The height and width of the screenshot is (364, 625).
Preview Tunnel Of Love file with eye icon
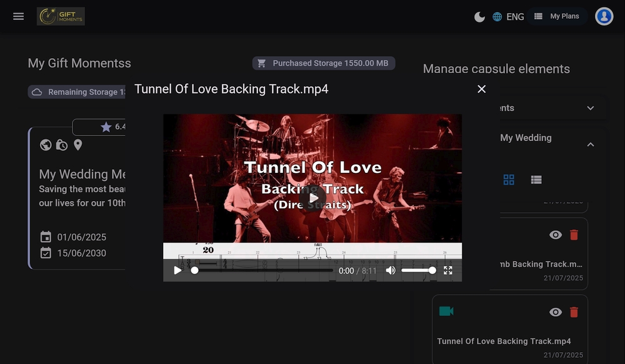point(555,312)
